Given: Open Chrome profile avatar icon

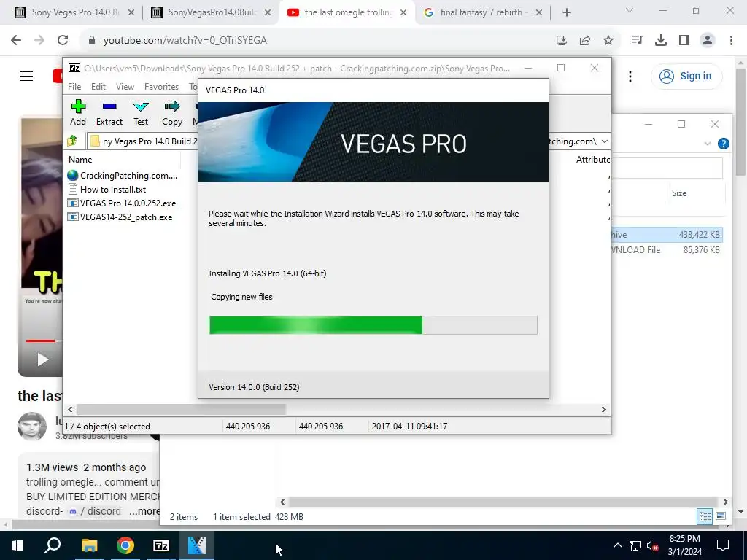Looking at the screenshot, I should pos(708,41).
